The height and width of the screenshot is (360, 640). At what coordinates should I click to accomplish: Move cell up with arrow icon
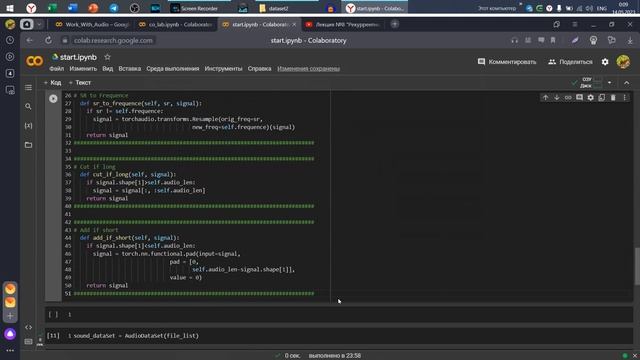pyautogui.click(x=545, y=98)
